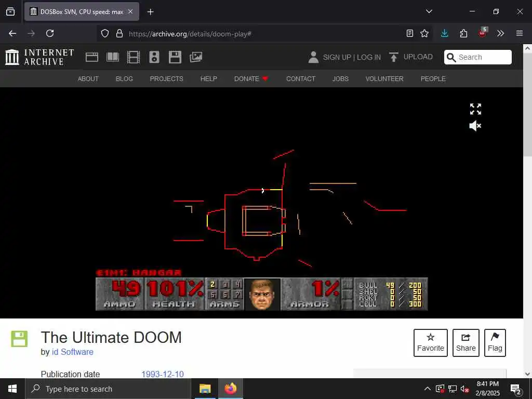This screenshot has height=399, width=532.
Task: Open the HELP menu item
Action: 209,79
